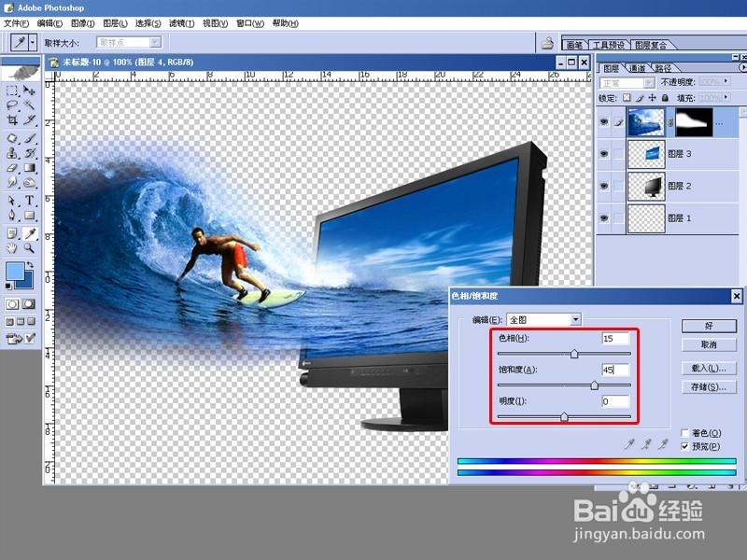The image size is (747, 560).
Task: Select the layer mask thumbnail of top layer
Action: click(694, 122)
